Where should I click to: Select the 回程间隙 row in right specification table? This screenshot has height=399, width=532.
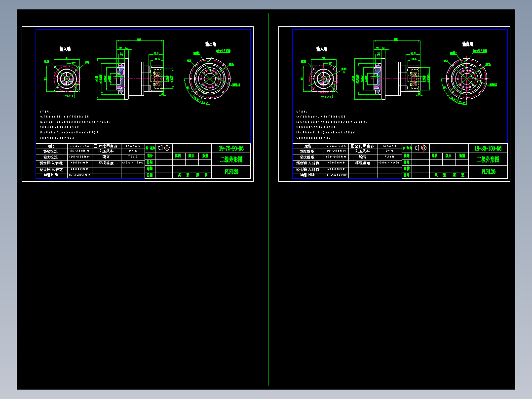point(307,175)
